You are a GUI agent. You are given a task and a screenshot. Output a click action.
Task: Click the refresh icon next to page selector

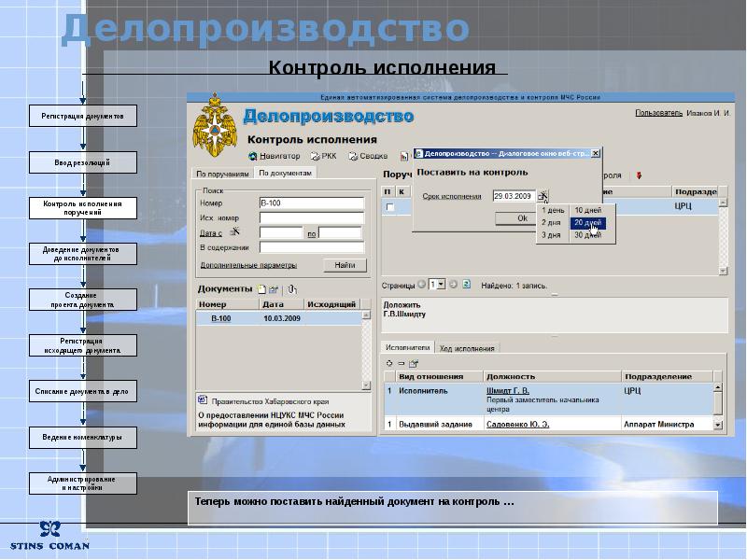point(466,285)
